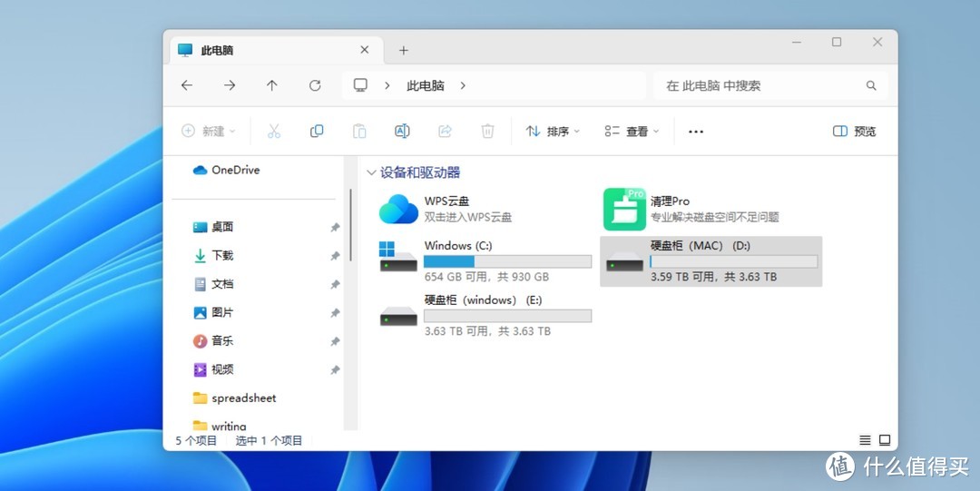Click the Share icon in toolbar
Image resolution: width=980 pixels, height=491 pixels.
coord(445,131)
